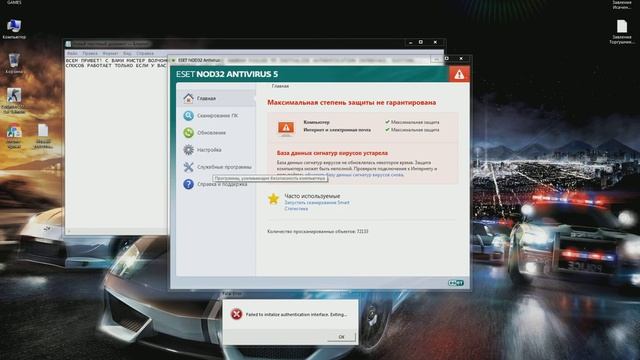Click the Максимальная степень защиты не гарантирована heading
Viewport: 640px width, 360px height.
[x=351, y=102]
